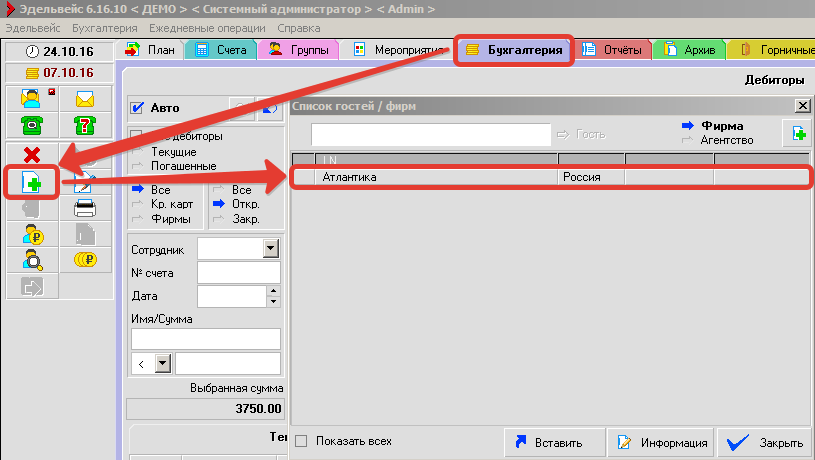Click the guest search magnifier icon
This screenshot has height=460, width=815.
point(31,260)
